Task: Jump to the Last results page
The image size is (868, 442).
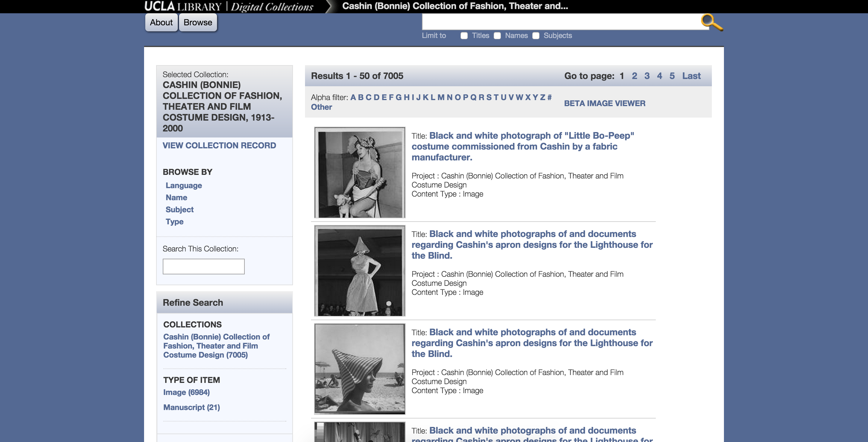Action: click(x=691, y=76)
